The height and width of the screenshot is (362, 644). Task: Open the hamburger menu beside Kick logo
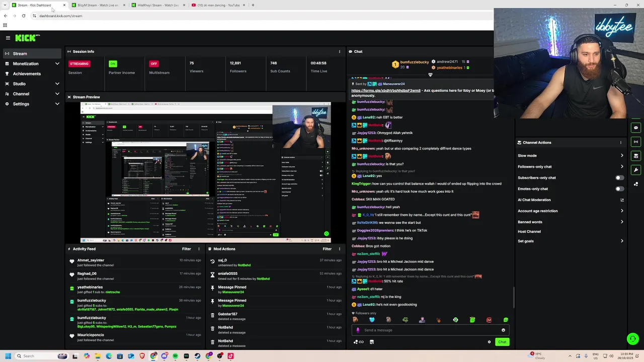pyautogui.click(x=8, y=38)
